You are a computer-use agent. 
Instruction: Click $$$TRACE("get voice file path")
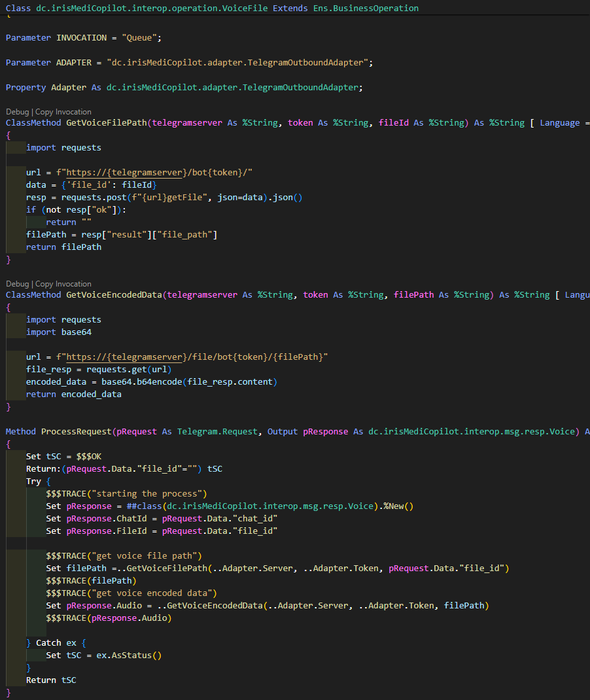point(124,556)
